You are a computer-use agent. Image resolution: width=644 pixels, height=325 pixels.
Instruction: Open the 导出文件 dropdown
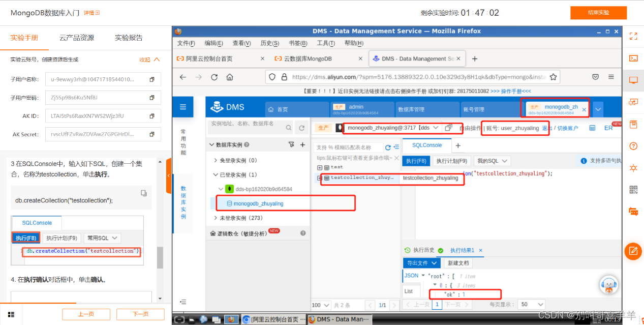[421, 263]
